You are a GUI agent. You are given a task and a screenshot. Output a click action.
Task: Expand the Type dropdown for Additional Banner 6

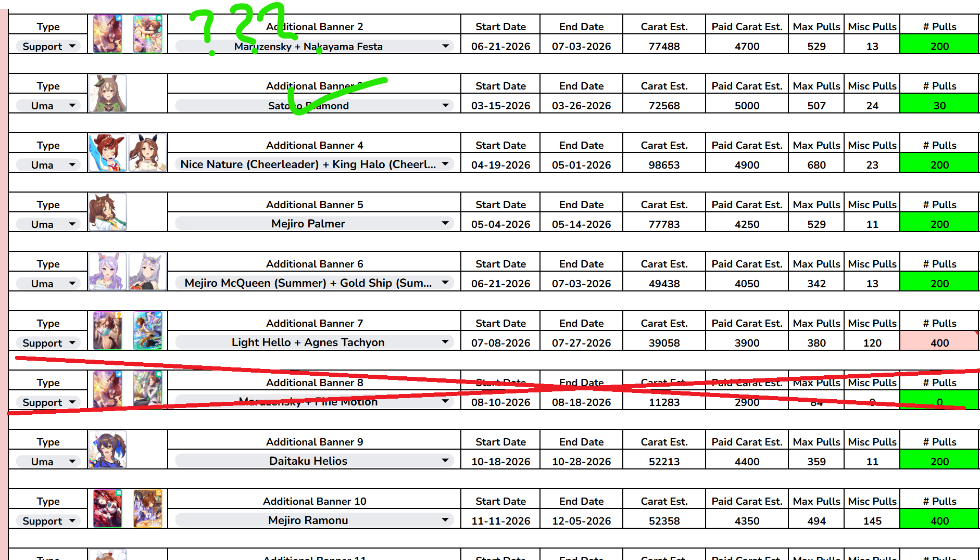pos(48,284)
